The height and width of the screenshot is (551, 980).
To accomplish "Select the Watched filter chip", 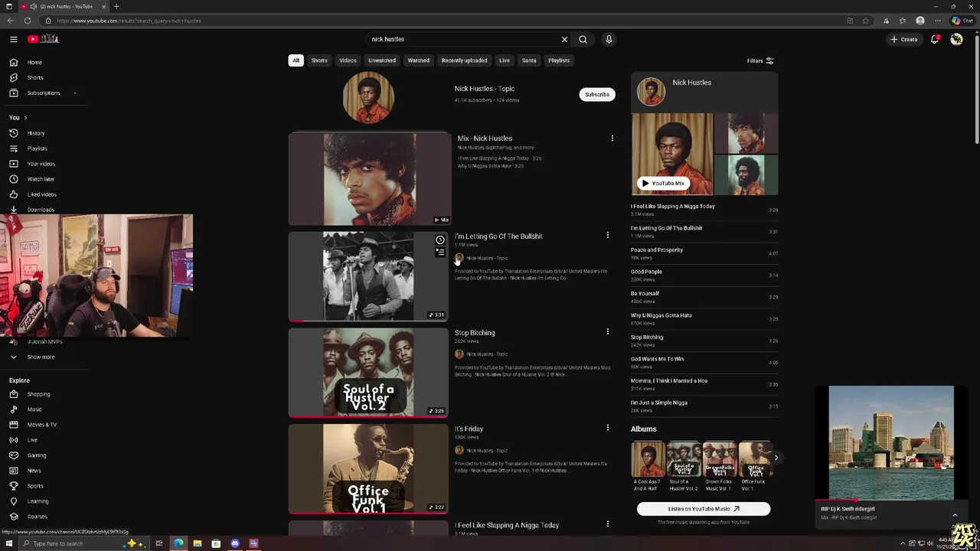I will pyautogui.click(x=419, y=60).
